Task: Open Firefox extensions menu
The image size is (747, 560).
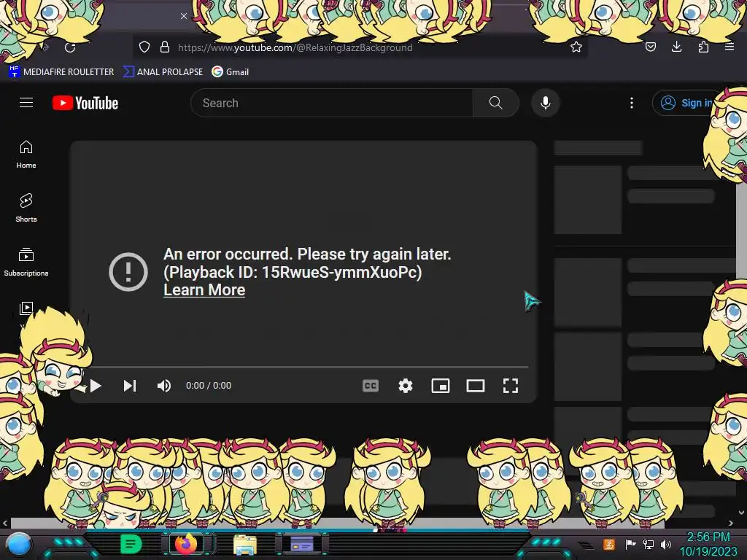Action: [703, 47]
